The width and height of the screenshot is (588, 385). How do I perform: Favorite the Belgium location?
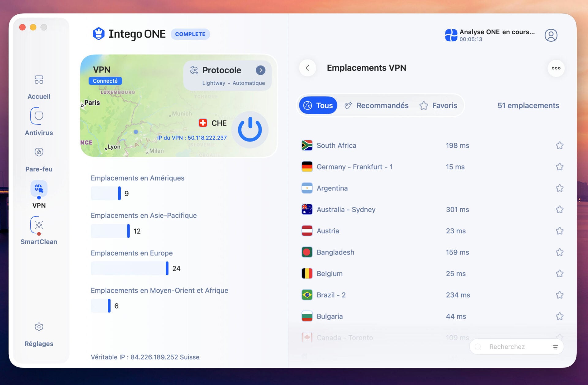tap(560, 274)
